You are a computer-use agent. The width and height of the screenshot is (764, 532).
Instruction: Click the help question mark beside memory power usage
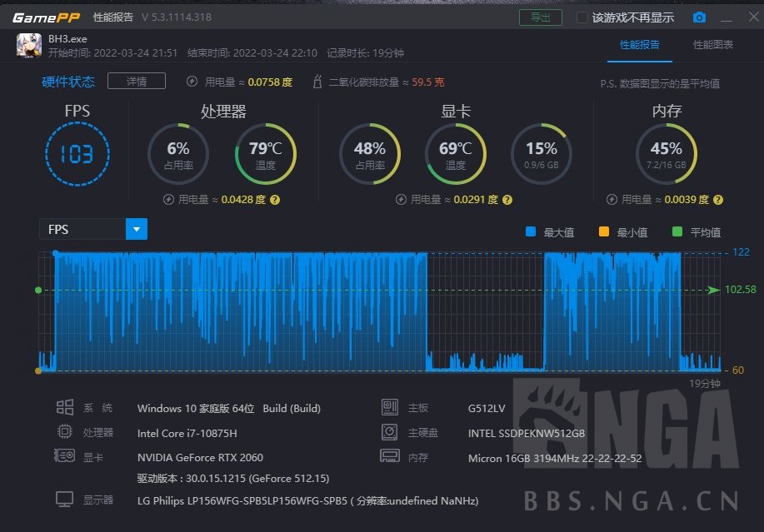click(x=718, y=200)
